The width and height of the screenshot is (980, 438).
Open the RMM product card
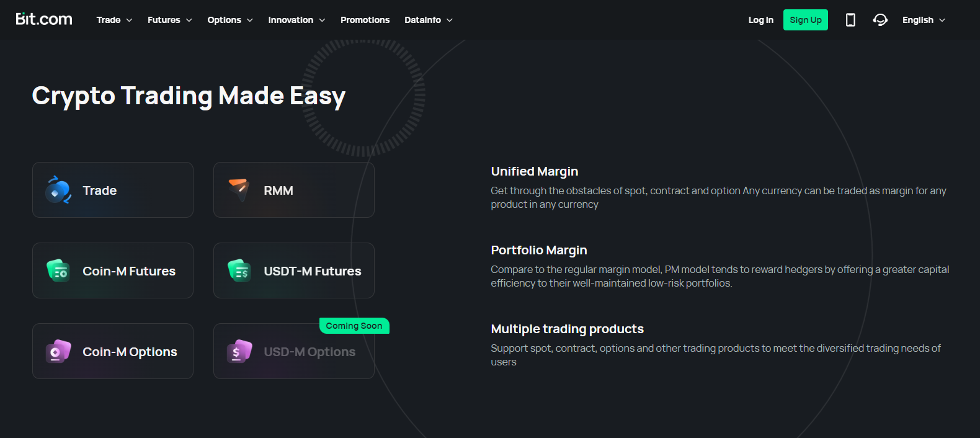(x=294, y=190)
